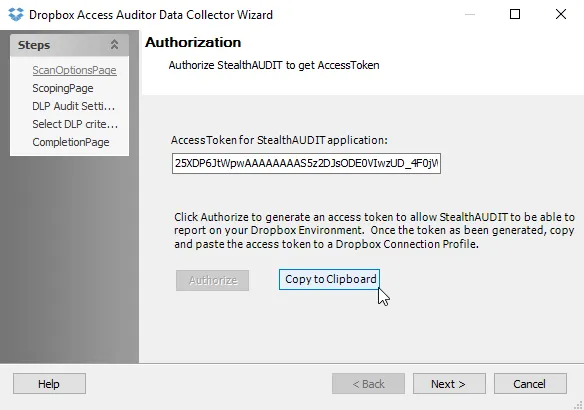Click the Authorization page heading

click(x=193, y=42)
